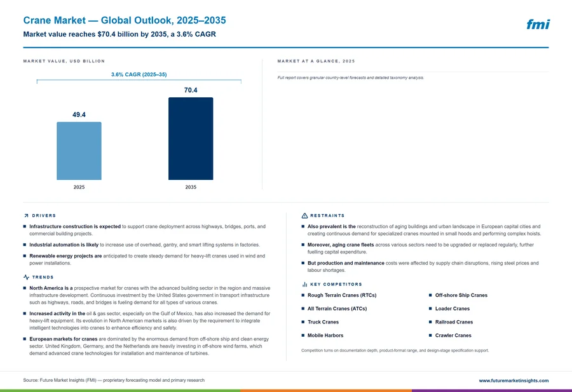Click the Key Competitors bar chart icon
This screenshot has height=392, width=572.
coord(304,285)
